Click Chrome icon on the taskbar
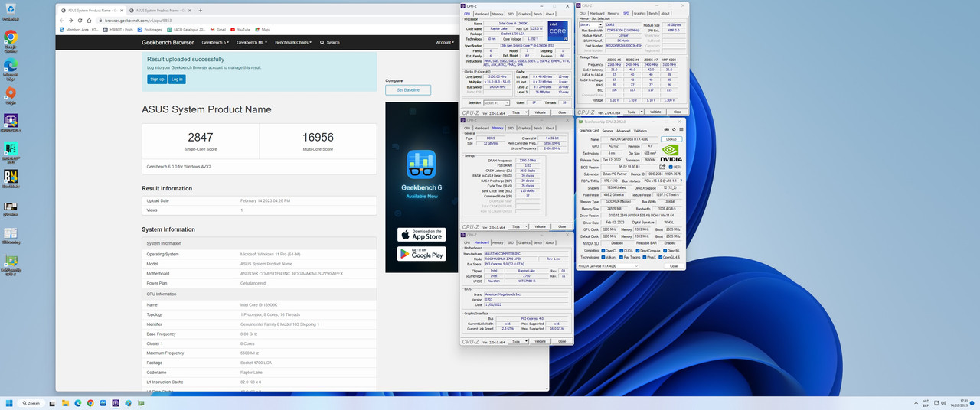Viewport: 980px width, 410px height. (x=90, y=402)
